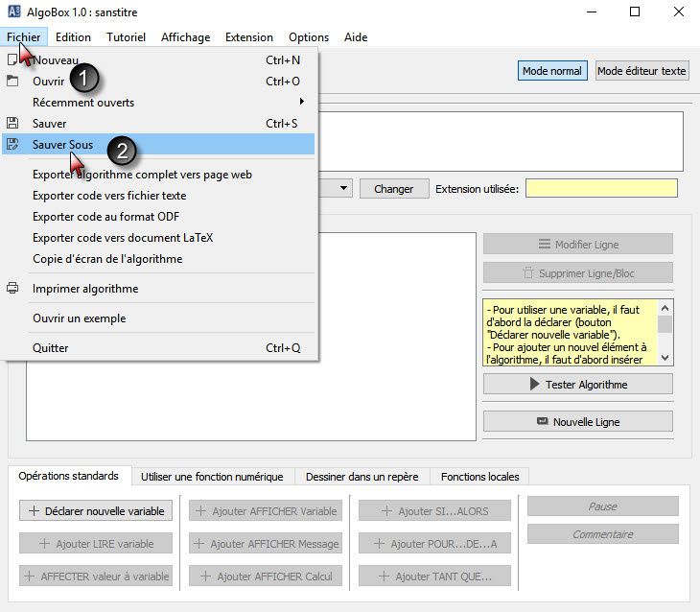Choose Exporter code vers fichier texte
The image size is (700, 612).
click(x=158, y=196)
